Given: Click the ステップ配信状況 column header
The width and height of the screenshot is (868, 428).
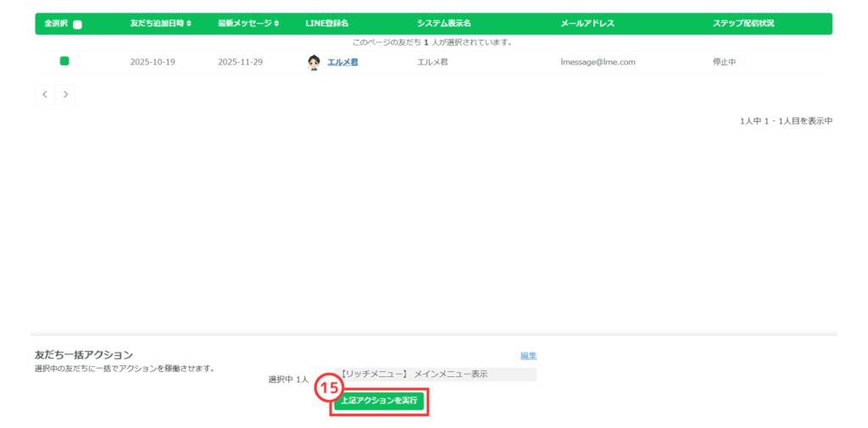Looking at the screenshot, I should click(x=743, y=24).
